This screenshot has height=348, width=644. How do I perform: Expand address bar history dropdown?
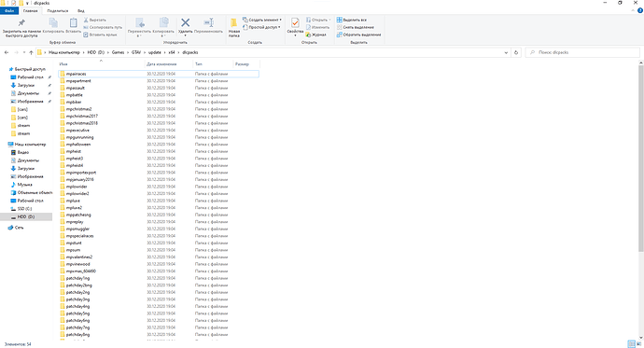pyautogui.click(x=506, y=52)
